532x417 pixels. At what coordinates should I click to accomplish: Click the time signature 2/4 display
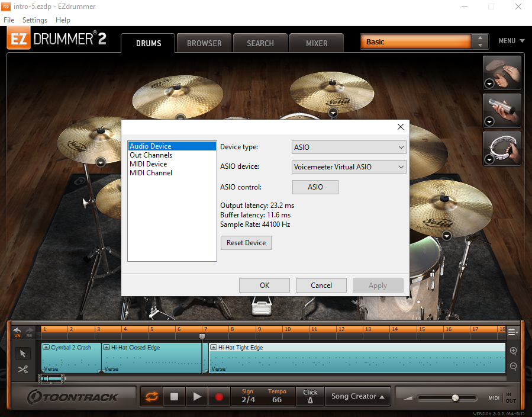click(x=248, y=396)
